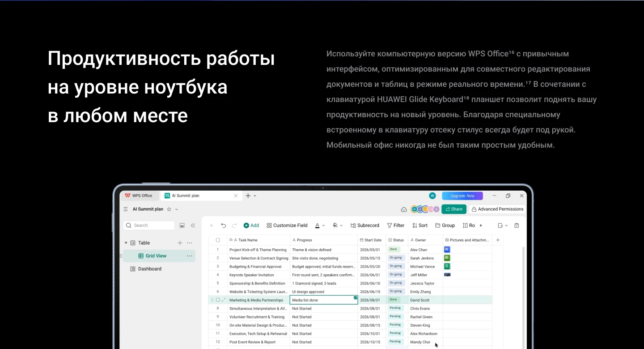Show more toolbar items with right arrow

point(481,226)
